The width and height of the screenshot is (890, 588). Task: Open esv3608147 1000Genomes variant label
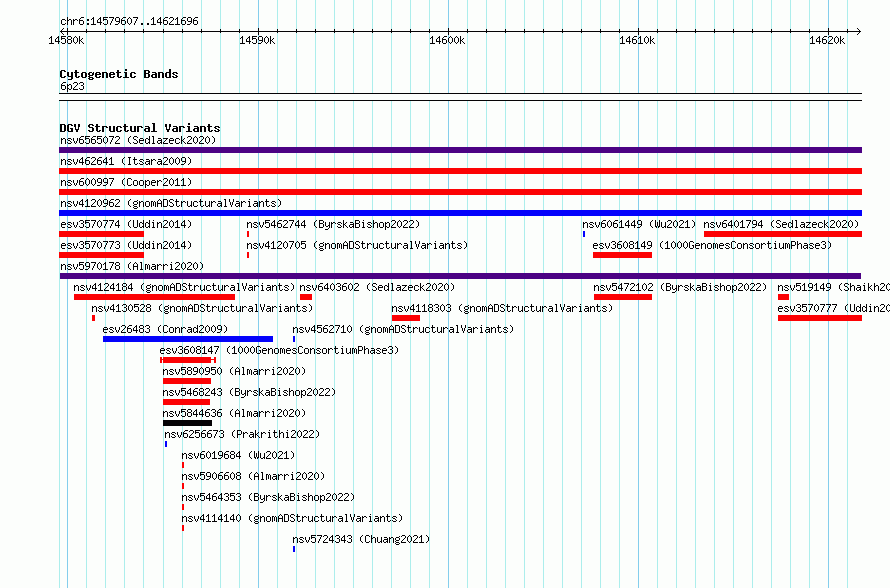279,350
